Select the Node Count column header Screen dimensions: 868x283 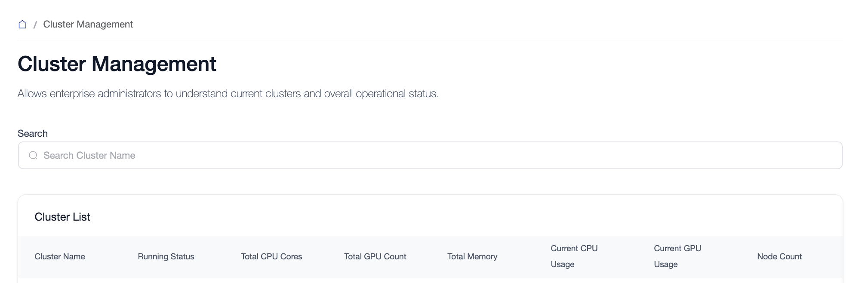(x=779, y=257)
